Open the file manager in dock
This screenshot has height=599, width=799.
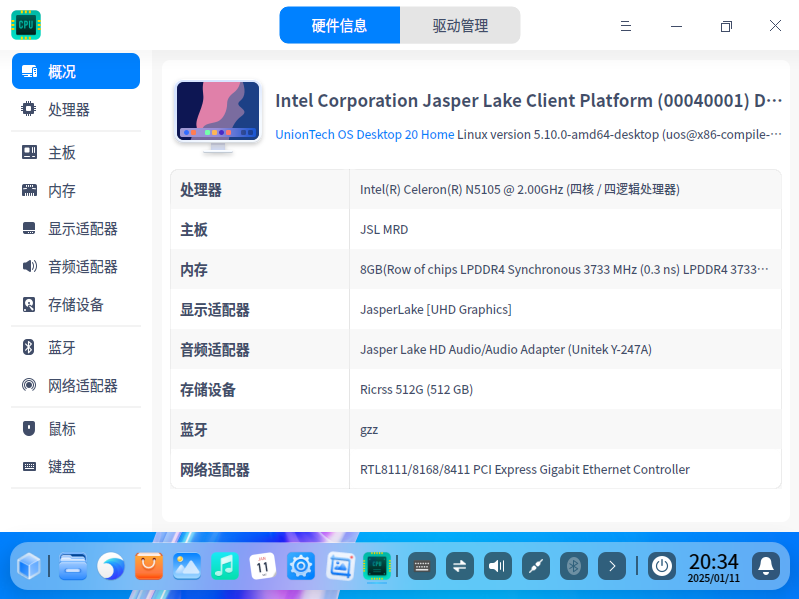[73, 566]
